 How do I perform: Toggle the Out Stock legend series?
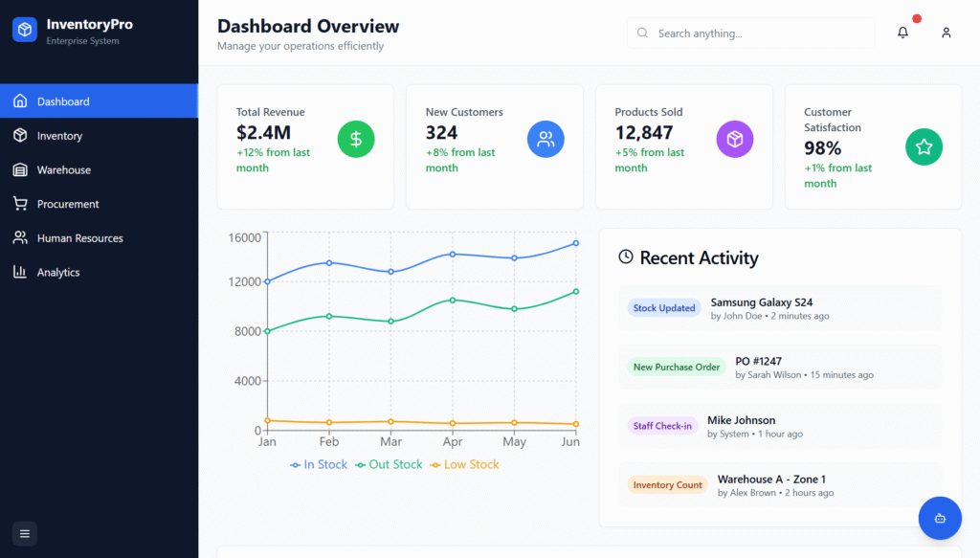(x=389, y=464)
